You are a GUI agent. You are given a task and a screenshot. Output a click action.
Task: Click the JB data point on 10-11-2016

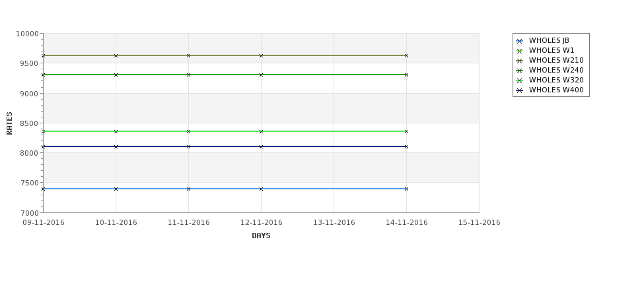116,189
